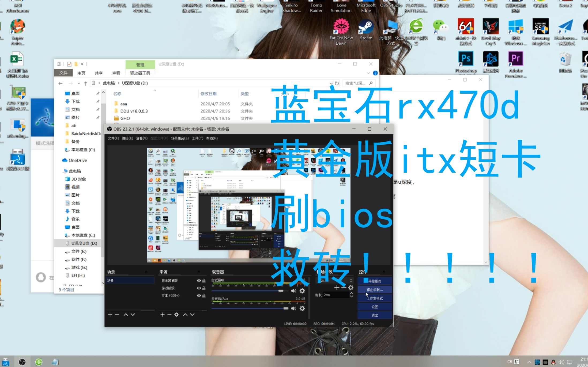Add a new scene with plus icon

click(110, 315)
